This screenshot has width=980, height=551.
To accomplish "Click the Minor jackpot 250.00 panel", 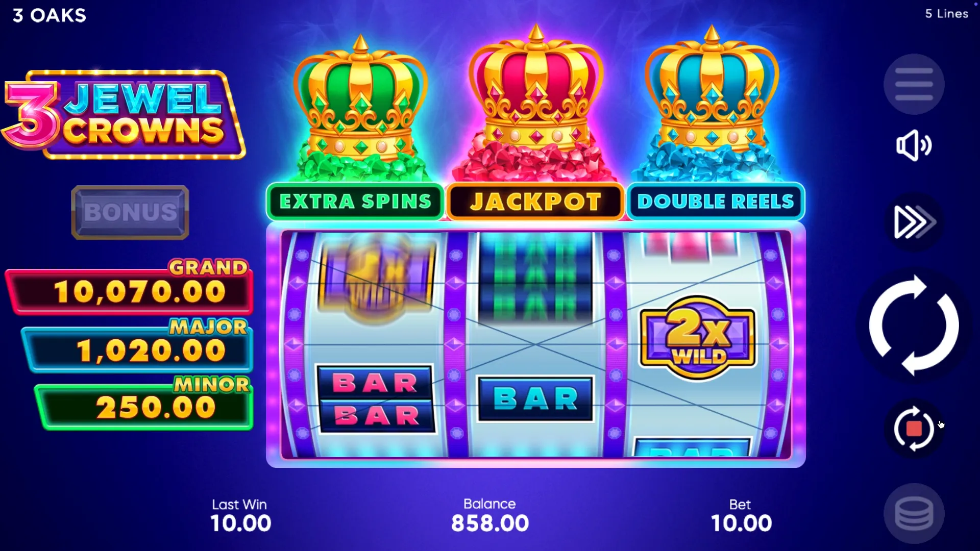I will click(144, 403).
